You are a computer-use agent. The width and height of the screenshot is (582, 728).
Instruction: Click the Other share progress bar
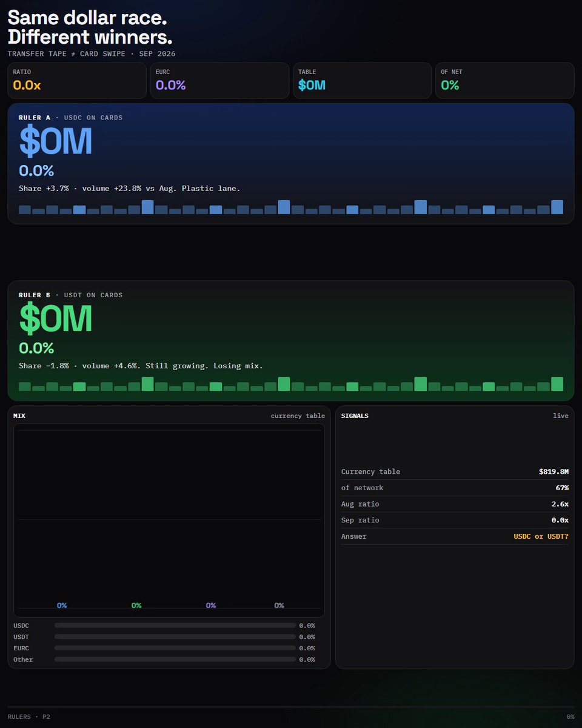point(175,659)
